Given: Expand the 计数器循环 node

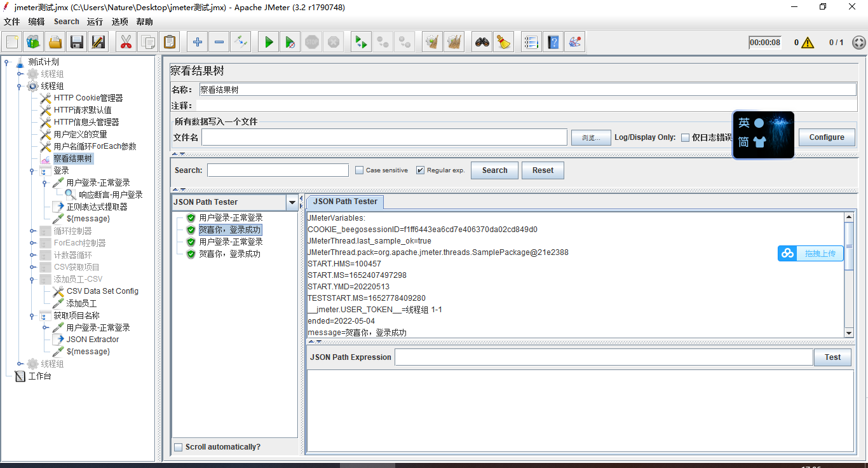Looking at the screenshot, I should 32,255.
